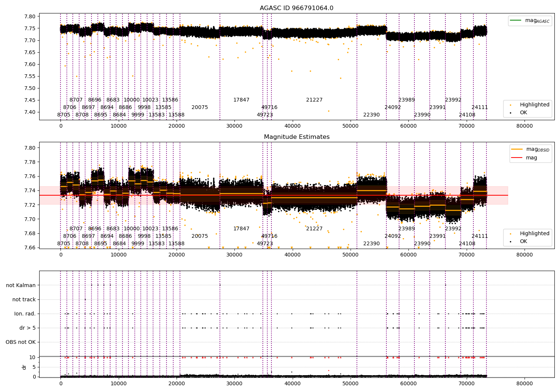The height and width of the screenshot is (392, 560).
Task: Click obsid label 49723 in the top plot
Action: (x=265, y=115)
